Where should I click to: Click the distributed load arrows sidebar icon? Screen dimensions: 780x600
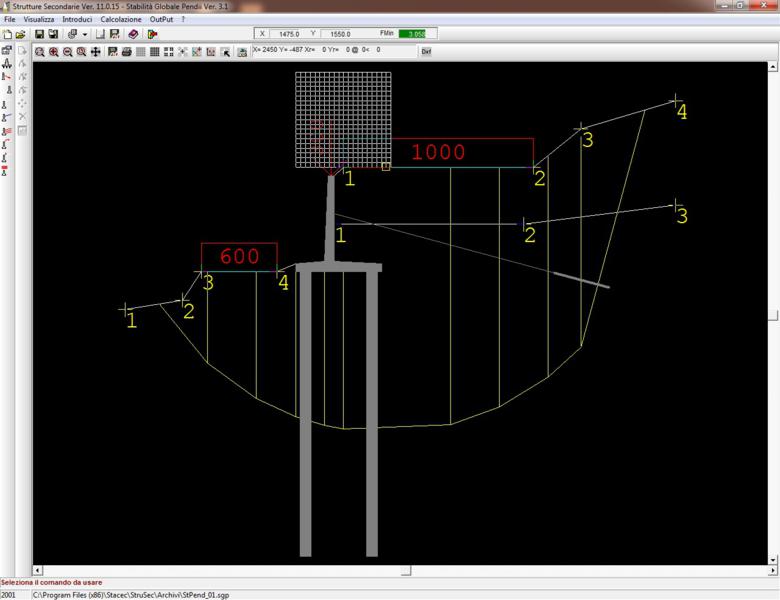[x=7, y=63]
